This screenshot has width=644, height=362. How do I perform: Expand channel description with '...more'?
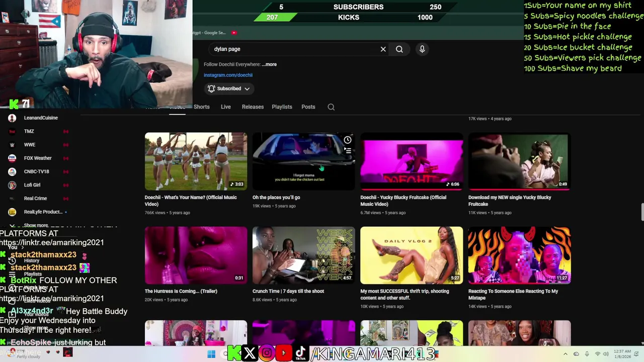coord(269,64)
